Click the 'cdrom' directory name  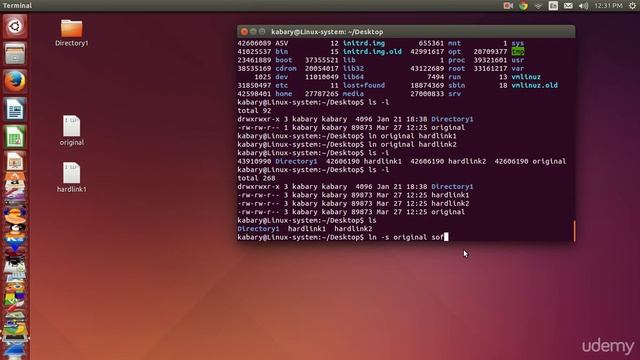pyautogui.click(x=286, y=69)
